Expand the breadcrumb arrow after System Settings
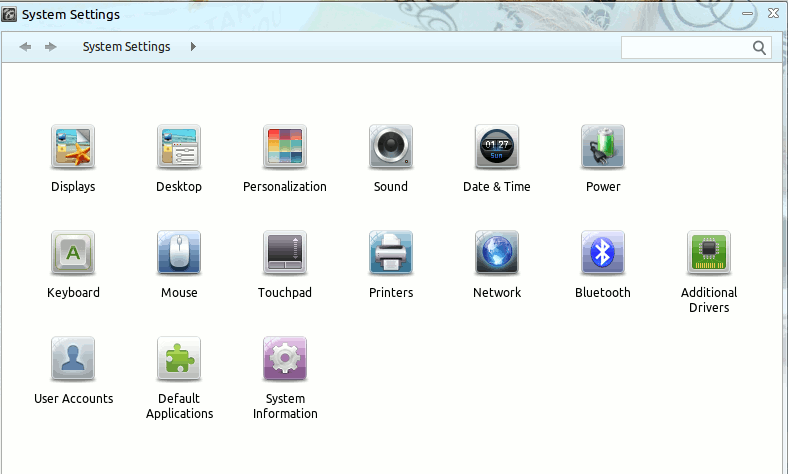The height and width of the screenshot is (474, 788). (x=193, y=47)
